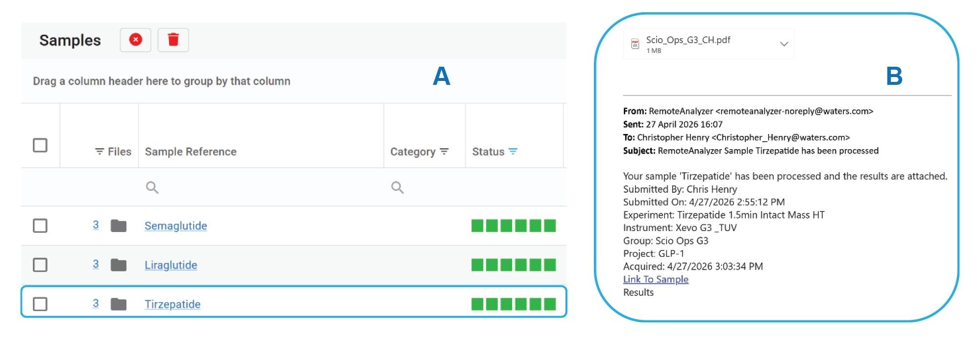Click the email Subject line text
Screen dimensions: 980x339
[x=751, y=151]
